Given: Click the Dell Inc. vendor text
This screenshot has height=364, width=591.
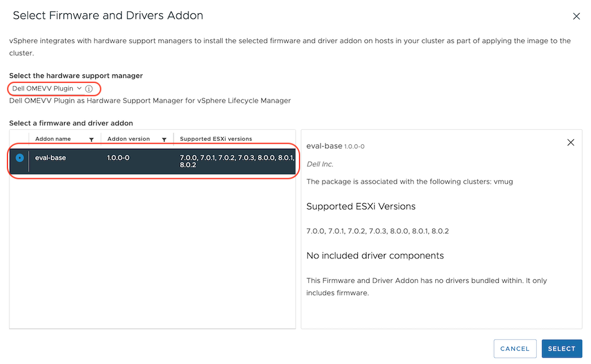Looking at the screenshot, I should click(320, 164).
